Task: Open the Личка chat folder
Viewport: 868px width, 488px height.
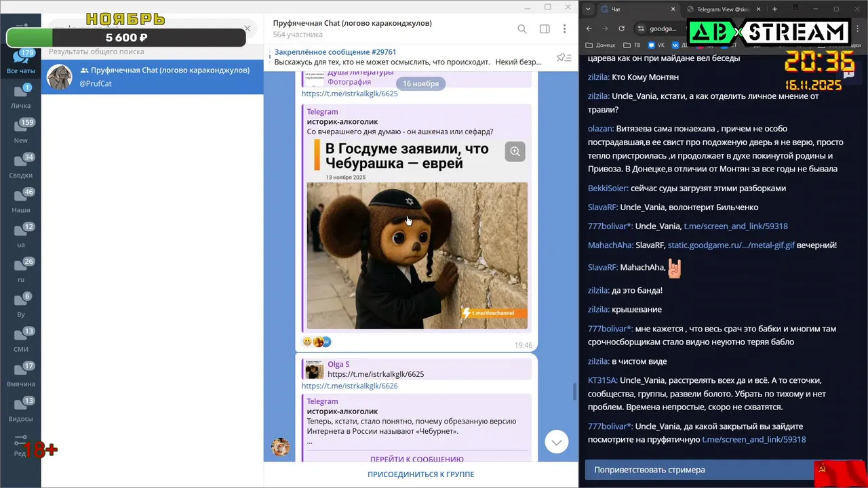Action: click(21, 96)
